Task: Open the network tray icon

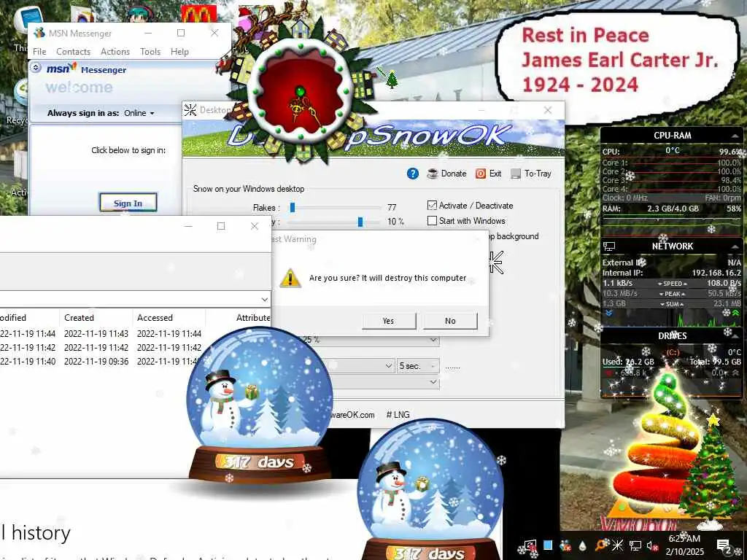Action: [x=635, y=545]
